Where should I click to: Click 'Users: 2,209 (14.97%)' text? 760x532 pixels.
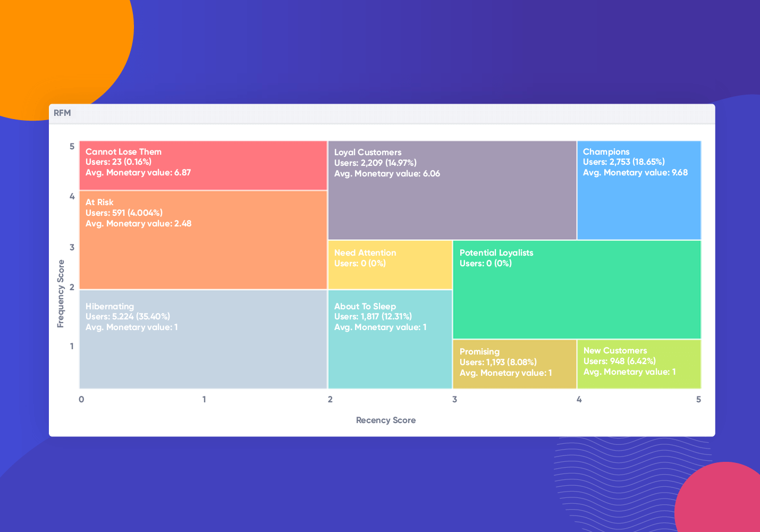point(375,163)
